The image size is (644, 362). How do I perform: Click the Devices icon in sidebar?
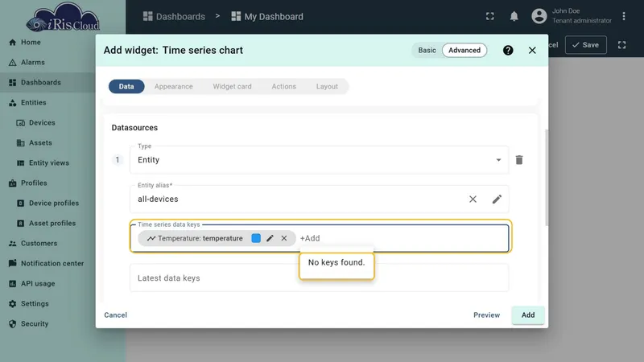(21, 123)
